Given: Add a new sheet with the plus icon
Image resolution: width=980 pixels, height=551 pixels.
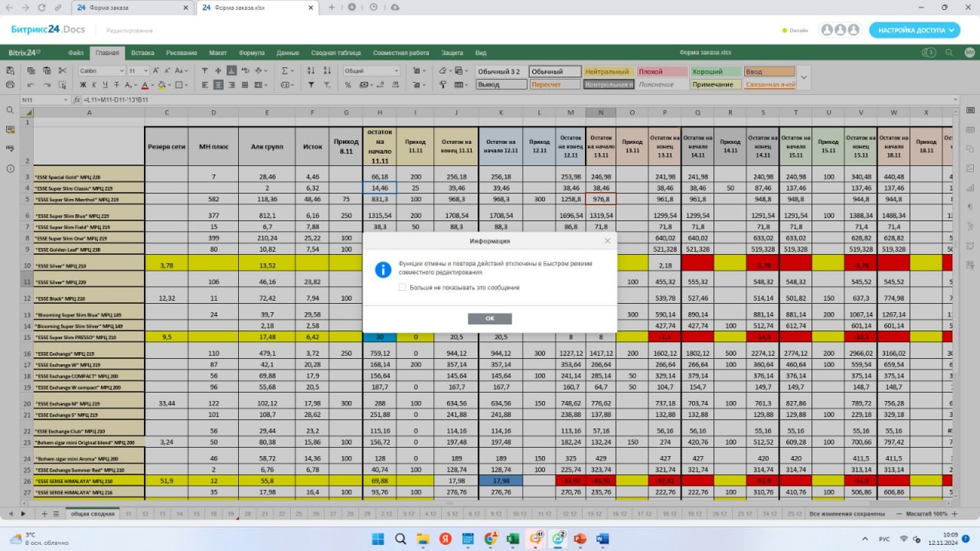Looking at the screenshot, I should coord(44,514).
